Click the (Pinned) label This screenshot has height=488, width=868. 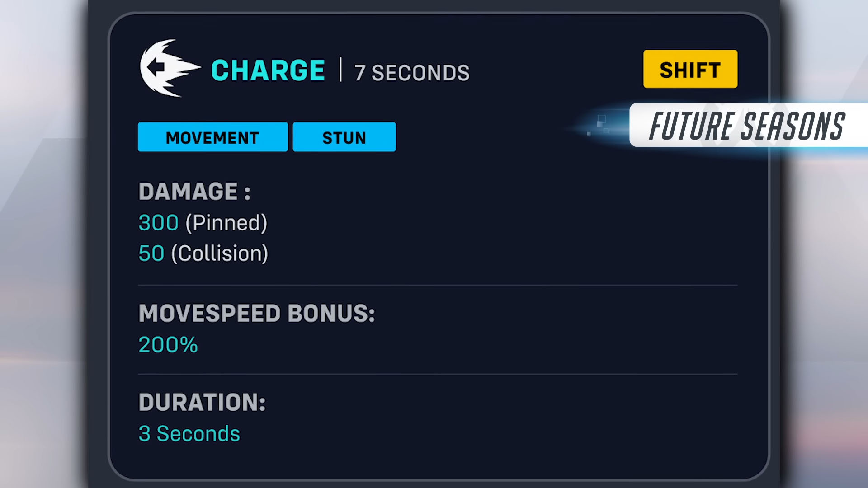(x=226, y=223)
